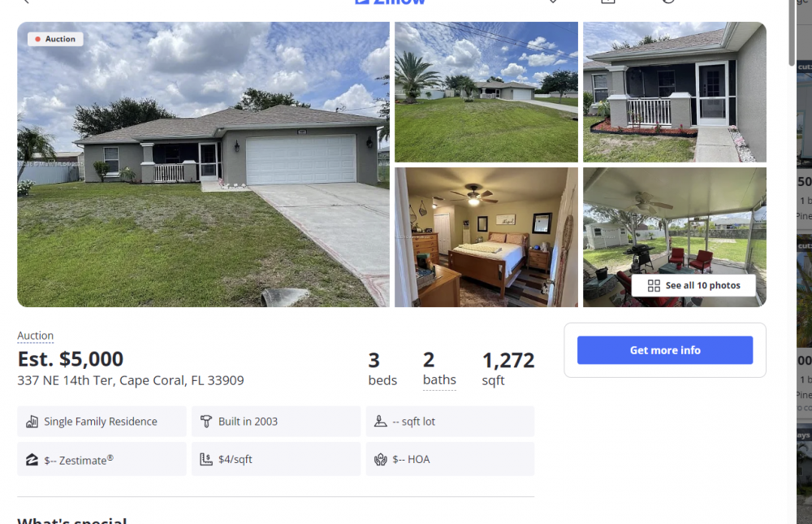Click the lot size icon beside sqft lot

381,421
